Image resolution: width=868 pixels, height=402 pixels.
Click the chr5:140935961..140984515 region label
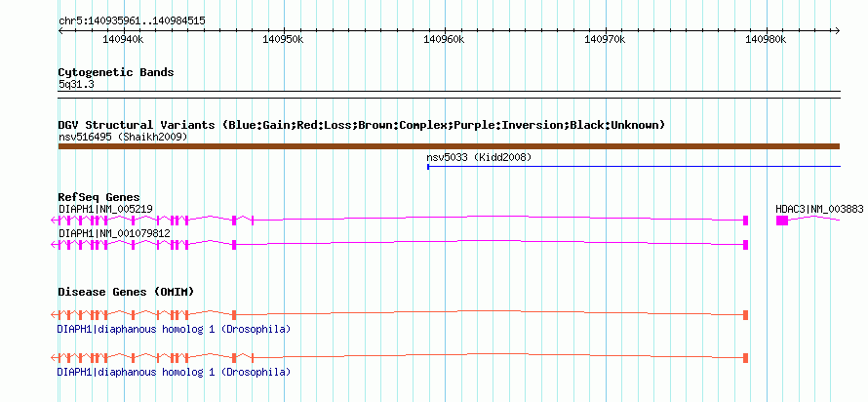[x=132, y=21]
